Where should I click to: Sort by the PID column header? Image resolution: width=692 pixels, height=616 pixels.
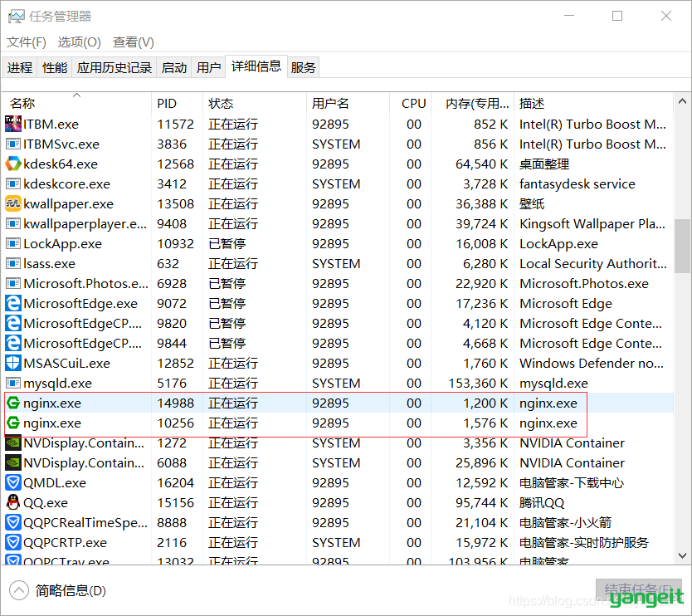click(x=177, y=103)
